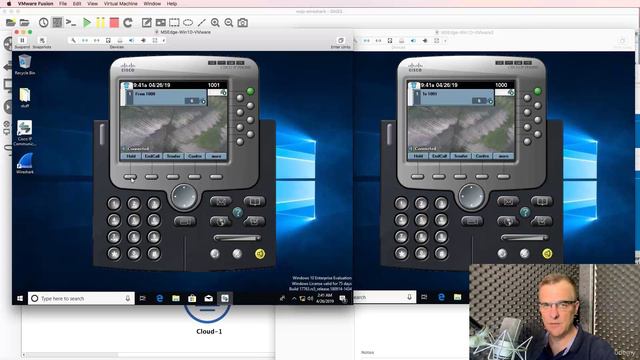Click the volume bar on phone 1000
The image size is (640, 360).
(x=524, y=238)
